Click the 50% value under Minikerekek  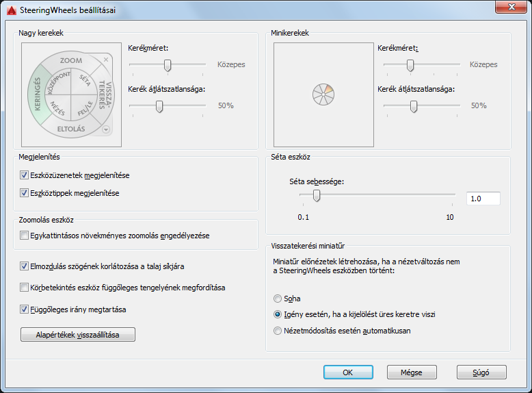tap(479, 105)
